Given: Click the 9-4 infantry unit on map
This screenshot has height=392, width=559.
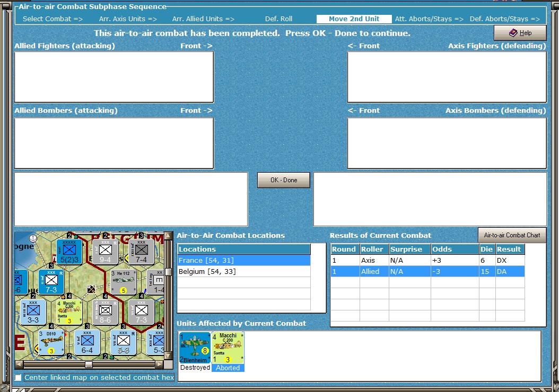Looking at the screenshot, I should [x=105, y=251].
